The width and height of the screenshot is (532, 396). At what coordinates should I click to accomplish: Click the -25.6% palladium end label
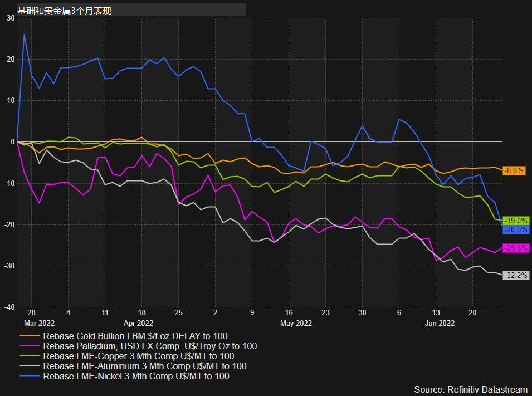(x=516, y=248)
